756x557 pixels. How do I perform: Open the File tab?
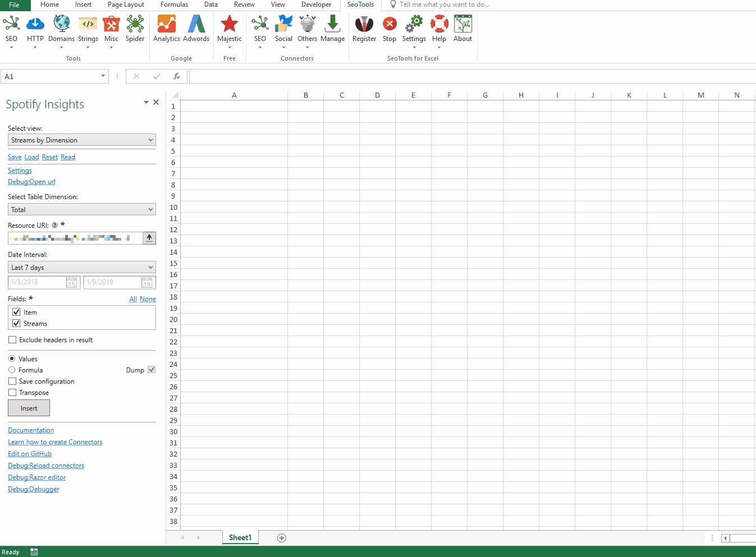coord(14,4)
